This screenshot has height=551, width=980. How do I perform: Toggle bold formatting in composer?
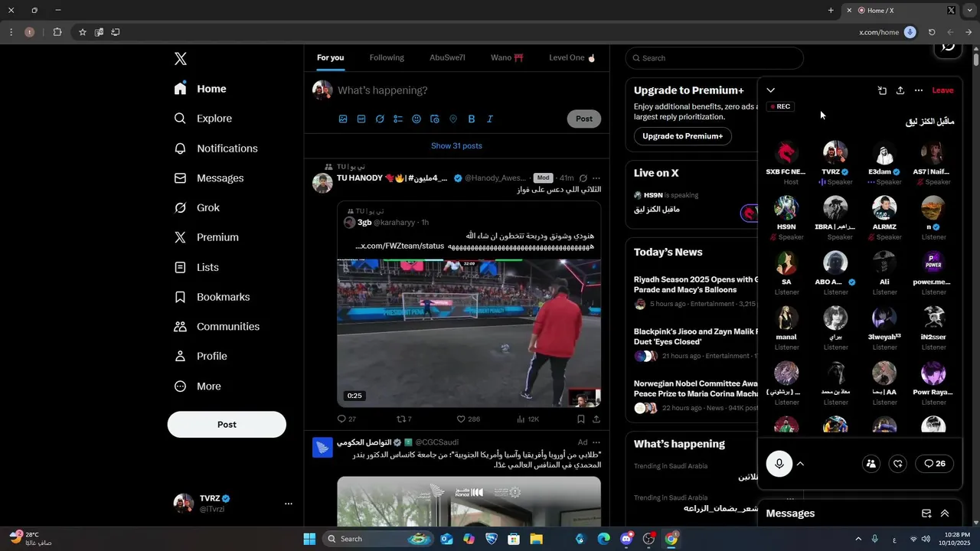click(x=472, y=119)
